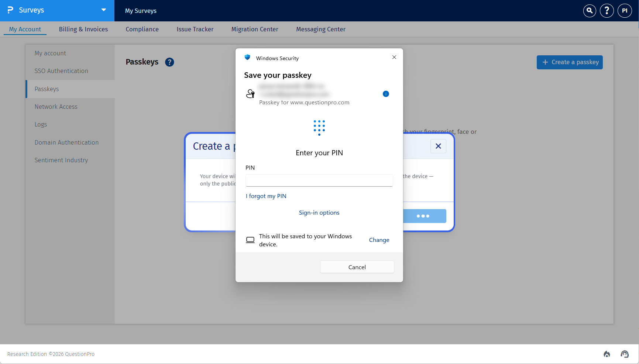
Task: Open Logs in the sidebar
Action: point(41,124)
